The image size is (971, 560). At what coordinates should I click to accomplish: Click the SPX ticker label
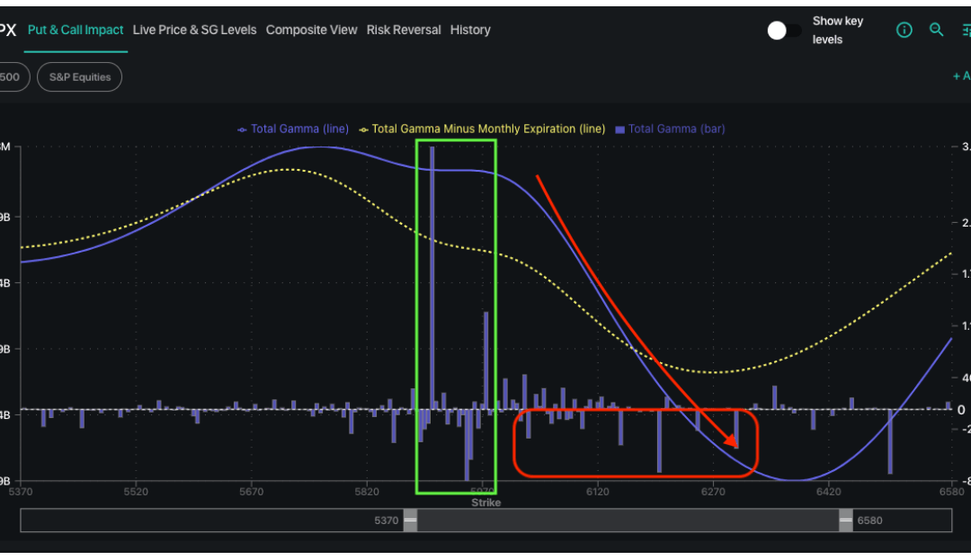pos(8,30)
